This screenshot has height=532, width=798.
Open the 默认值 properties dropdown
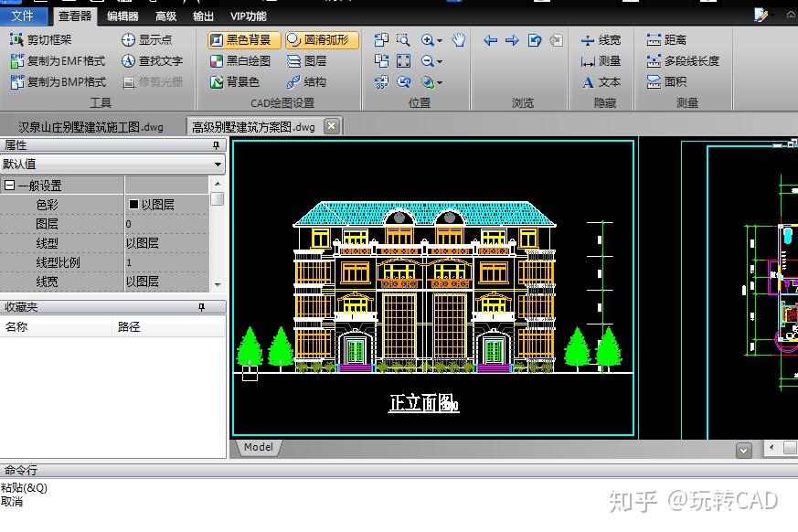point(112,164)
